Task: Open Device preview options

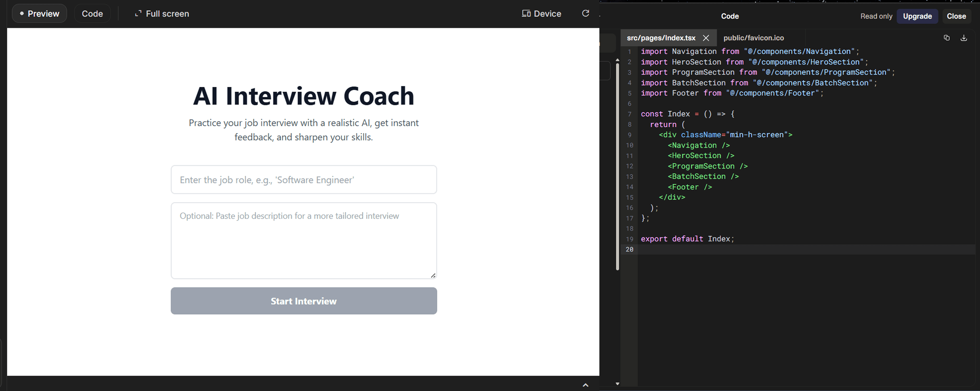Action: (x=541, y=14)
